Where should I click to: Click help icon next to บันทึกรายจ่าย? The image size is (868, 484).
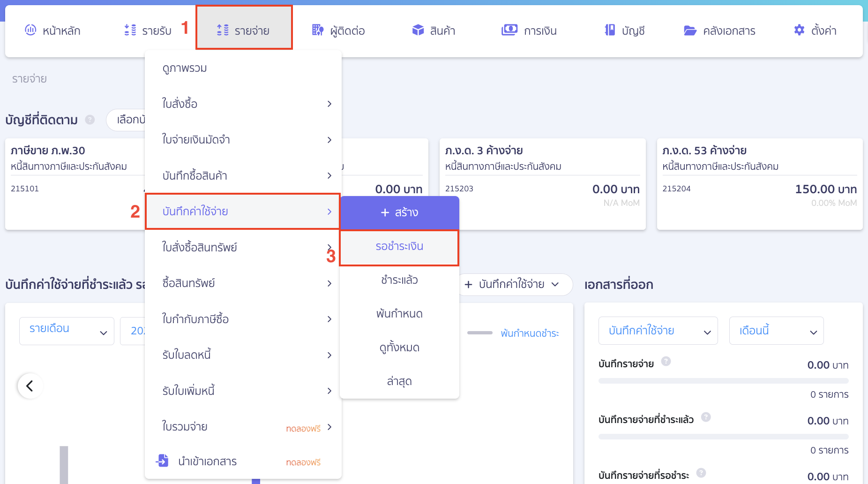pos(666,361)
